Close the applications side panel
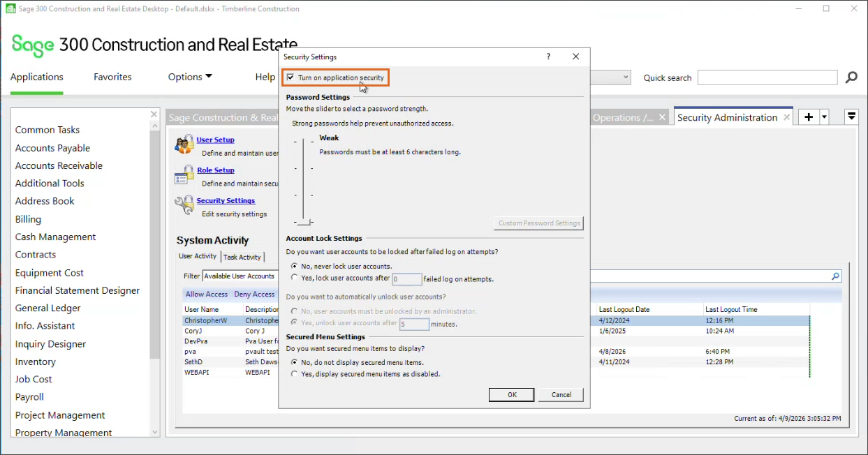This screenshot has width=868, height=455. [154, 114]
